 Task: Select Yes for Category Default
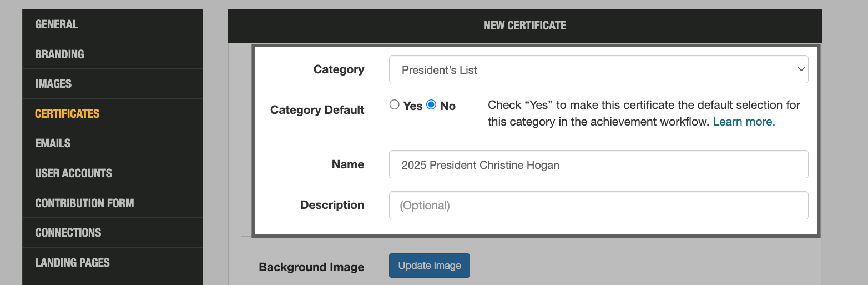click(x=395, y=104)
